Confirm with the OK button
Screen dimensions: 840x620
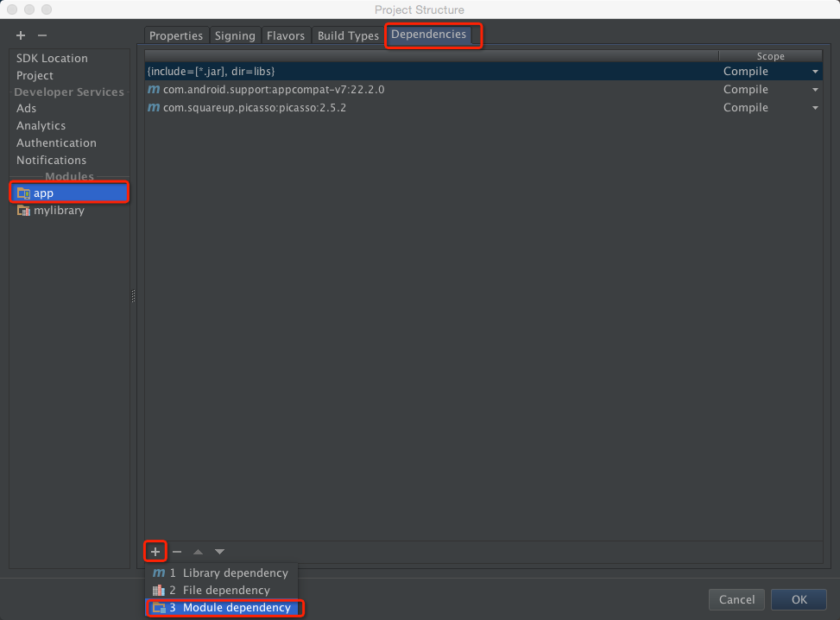click(x=799, y=599)
